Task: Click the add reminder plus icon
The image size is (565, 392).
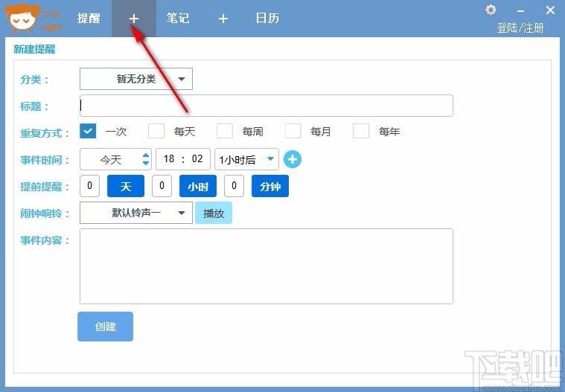Action: (134, 19)
